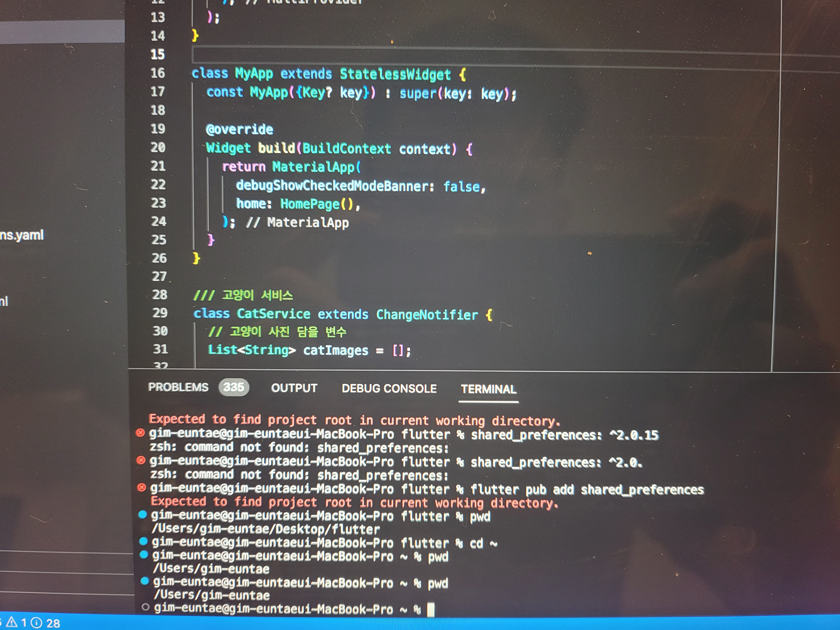Click '/Users/gim-euntae/Desktop/flutter' terminal output

coord(265,529)
